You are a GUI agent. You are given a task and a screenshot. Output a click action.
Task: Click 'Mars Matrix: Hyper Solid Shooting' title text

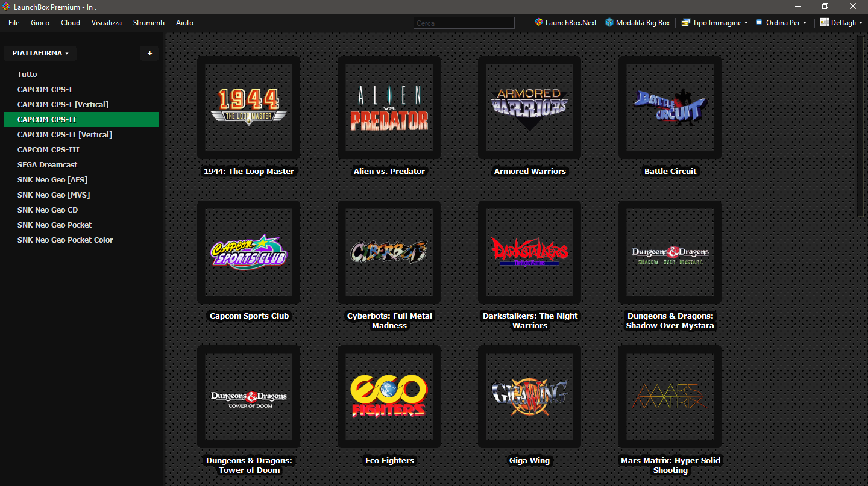[x=670, y=465]
